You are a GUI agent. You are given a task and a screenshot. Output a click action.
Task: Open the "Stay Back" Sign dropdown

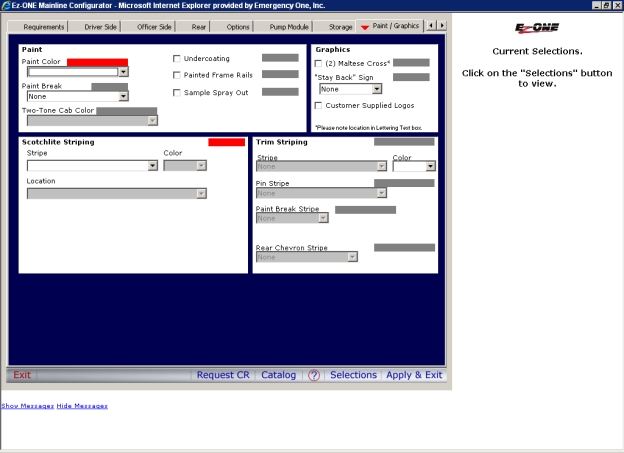(x=377, y=89)
